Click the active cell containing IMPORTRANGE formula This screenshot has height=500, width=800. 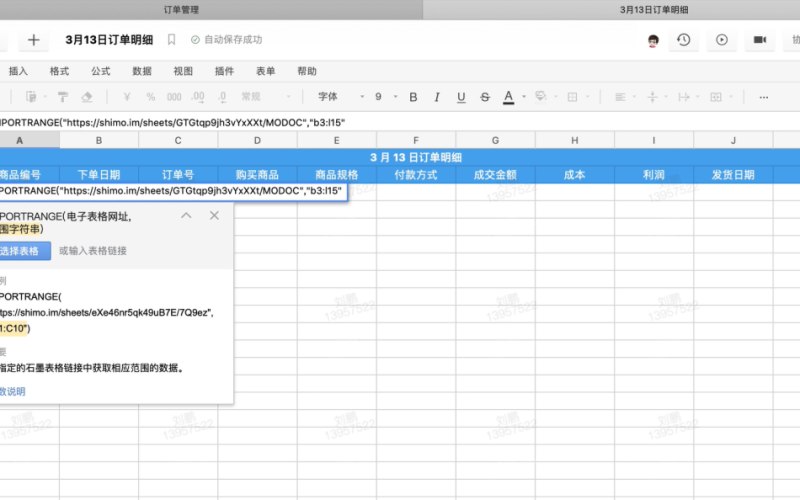tap(173, 191)
